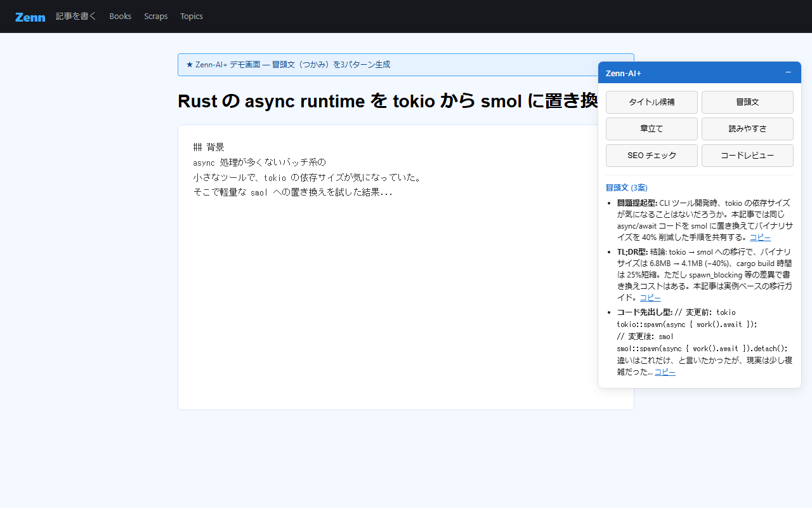Screen dimensions: 812x508
Task: Click the '## 背景' line in editor
Action: (x=209, y=147)
